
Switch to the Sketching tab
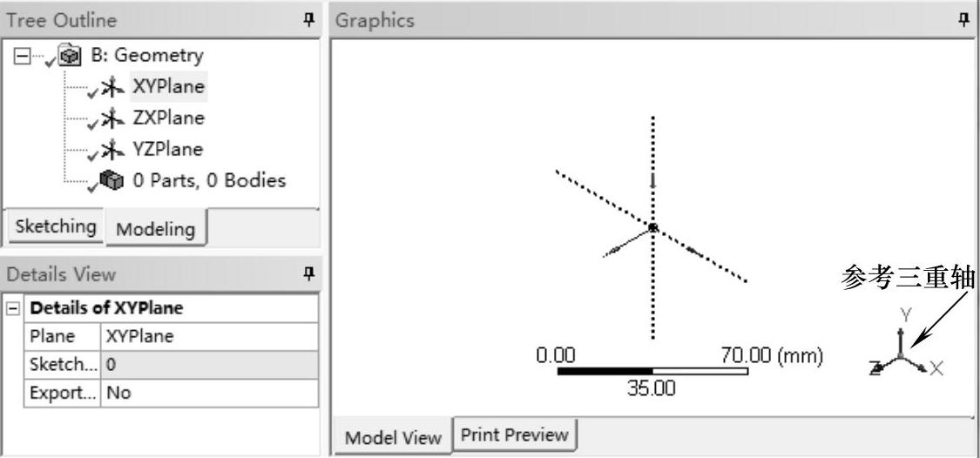click(x=56, y=226)
